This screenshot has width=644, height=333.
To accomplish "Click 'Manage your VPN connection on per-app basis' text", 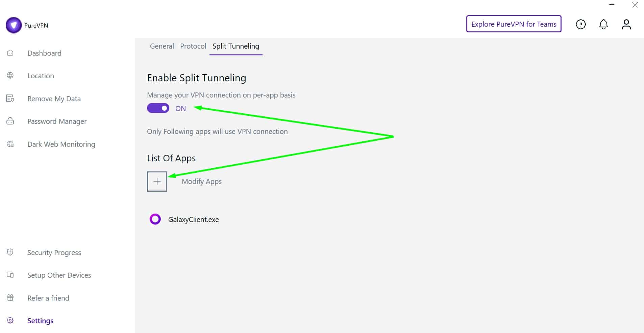I will click(x=221, y=95).
